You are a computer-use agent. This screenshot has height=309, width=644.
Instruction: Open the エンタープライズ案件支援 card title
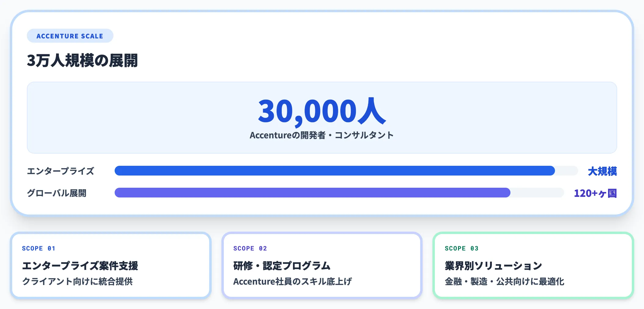80,266
